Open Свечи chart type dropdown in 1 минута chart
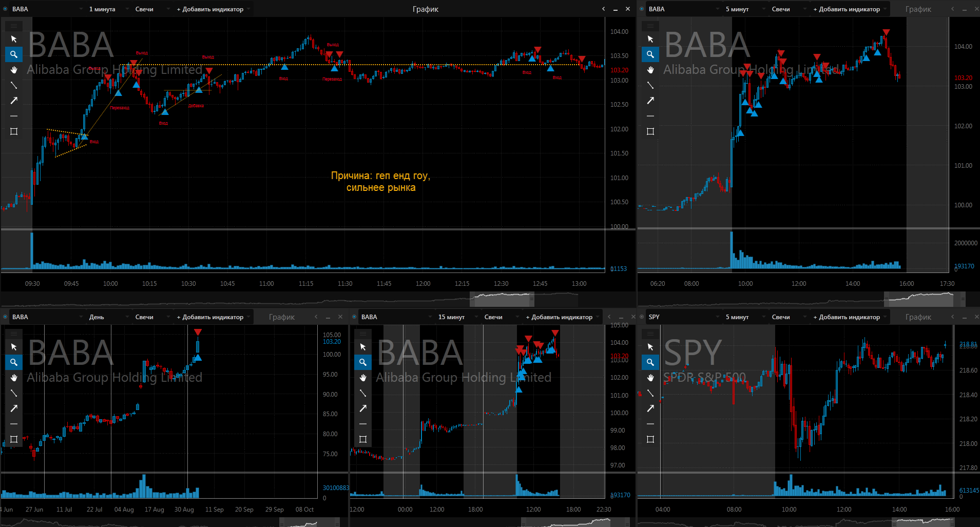 [x=152, y=9]
